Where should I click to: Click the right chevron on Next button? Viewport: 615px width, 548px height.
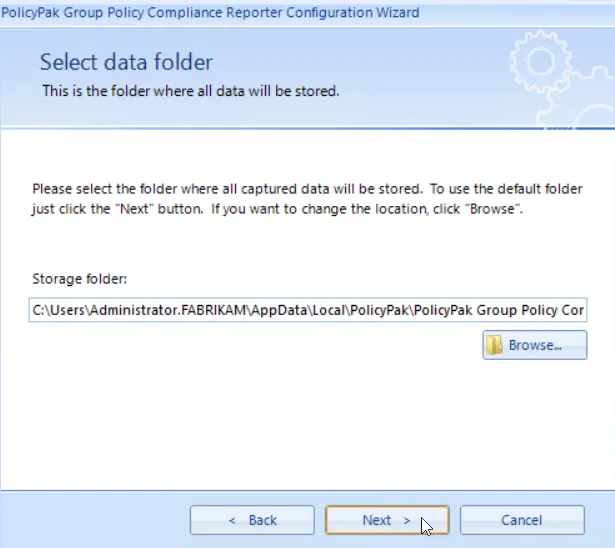point(407,521)
